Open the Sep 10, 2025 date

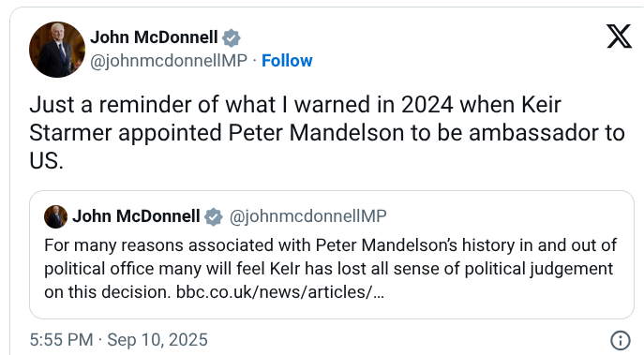pyautogui.click(x=157, y=340)
